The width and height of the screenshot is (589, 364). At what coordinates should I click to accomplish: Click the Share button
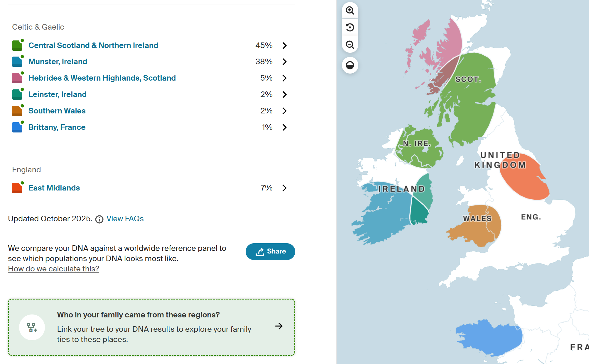pyautogui.click(x=270, y=251)
